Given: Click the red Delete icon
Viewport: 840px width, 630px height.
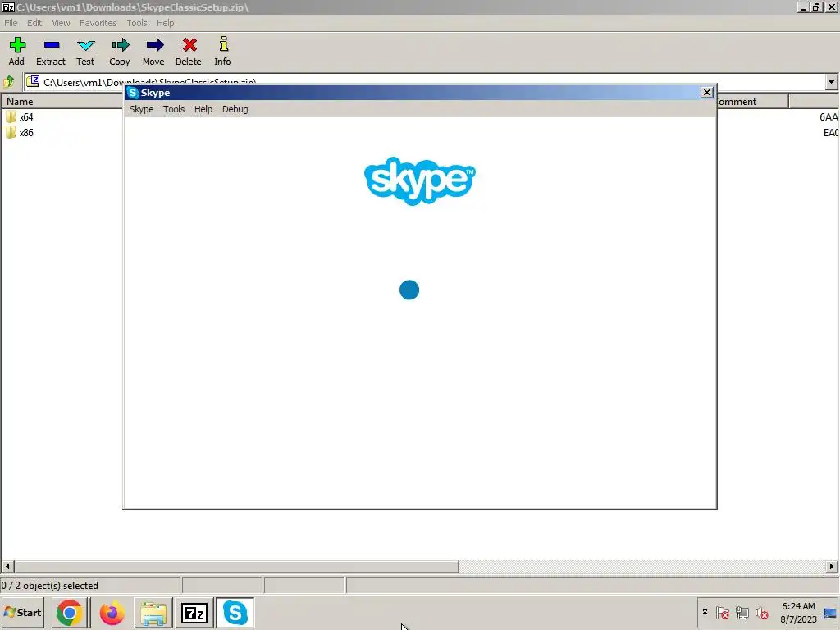Looking at the screenshot, I should coord(189,51).
